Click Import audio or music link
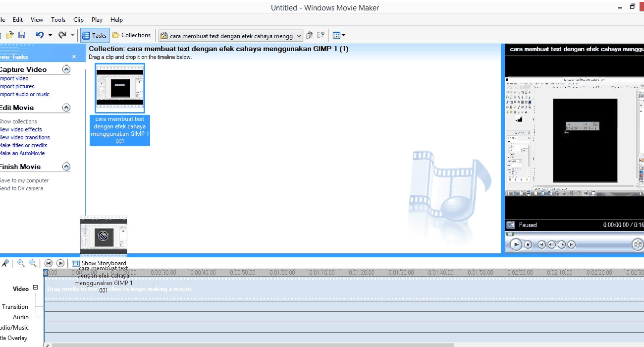 coord(24,94)
